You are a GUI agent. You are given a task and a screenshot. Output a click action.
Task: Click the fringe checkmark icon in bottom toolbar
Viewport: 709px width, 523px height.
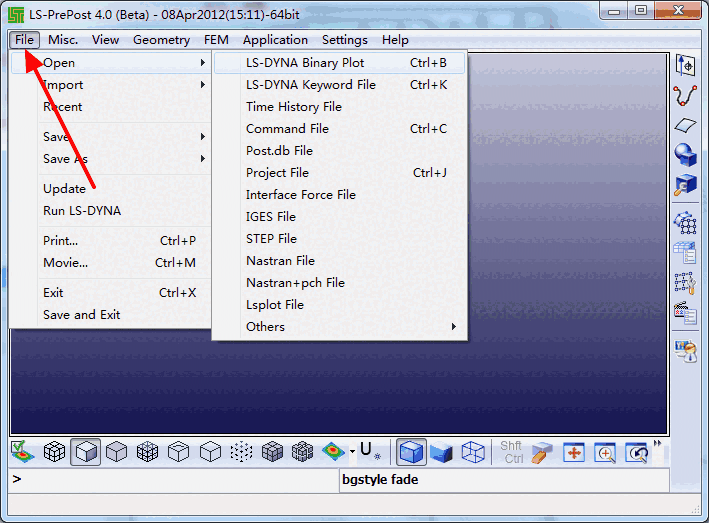pyautogui.click(x=23, y=452)
